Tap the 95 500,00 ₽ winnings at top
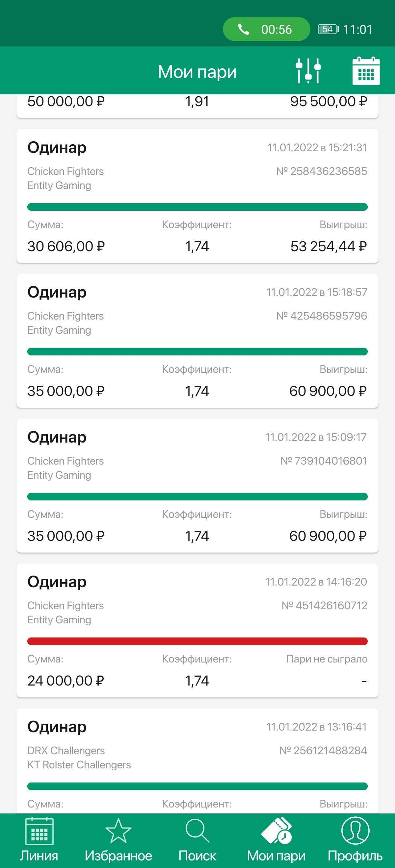This screenshot has width=395, height=868. (x=328, y=102)
